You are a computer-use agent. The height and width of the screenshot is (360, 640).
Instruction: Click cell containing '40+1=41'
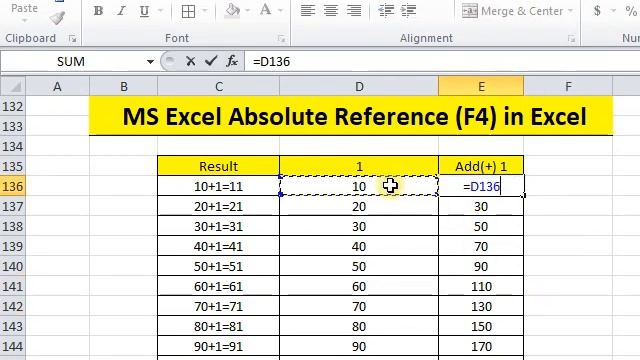[x=218, y=246]
